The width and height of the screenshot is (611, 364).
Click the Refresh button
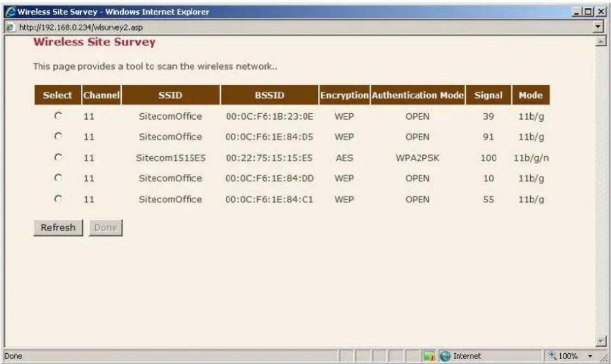tap(58, 228)
